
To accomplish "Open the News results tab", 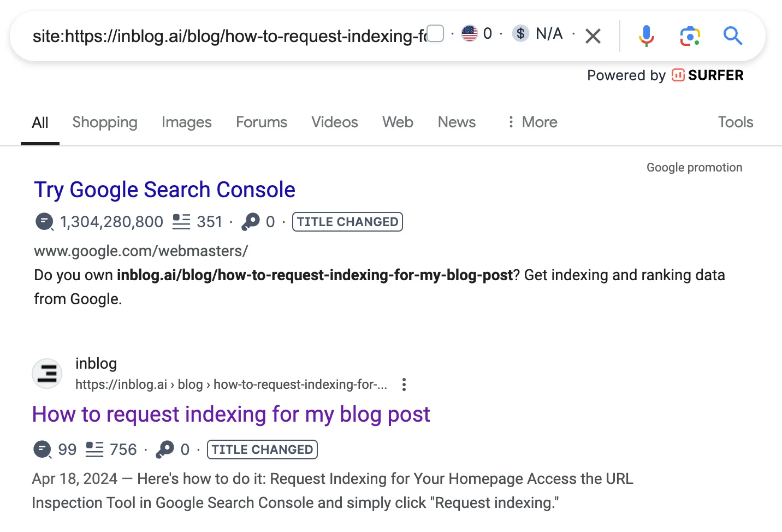I will click(x=457, y=122).
